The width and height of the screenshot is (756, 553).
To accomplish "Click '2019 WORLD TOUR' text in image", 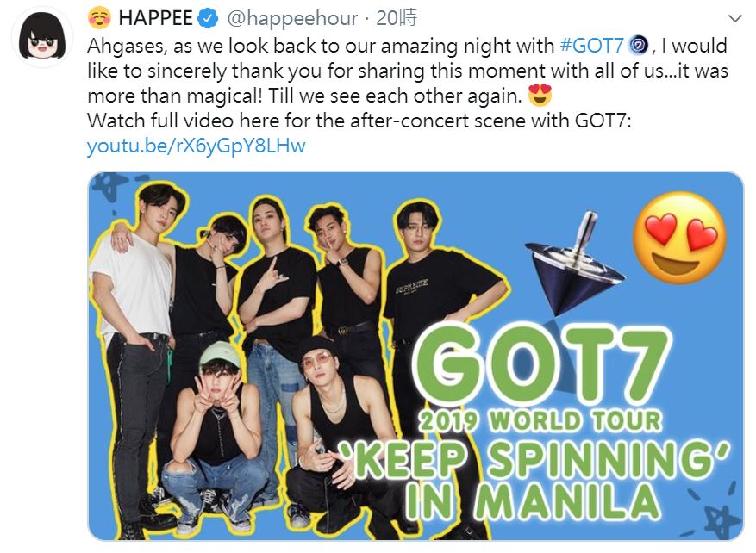I will pyautogui.click(x=540, y=421).
